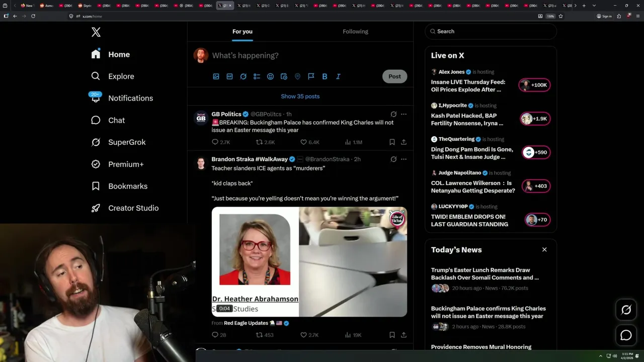The image size is (644, 362).
Task: Go back in browser toolbar
Action: coord(15,16)
